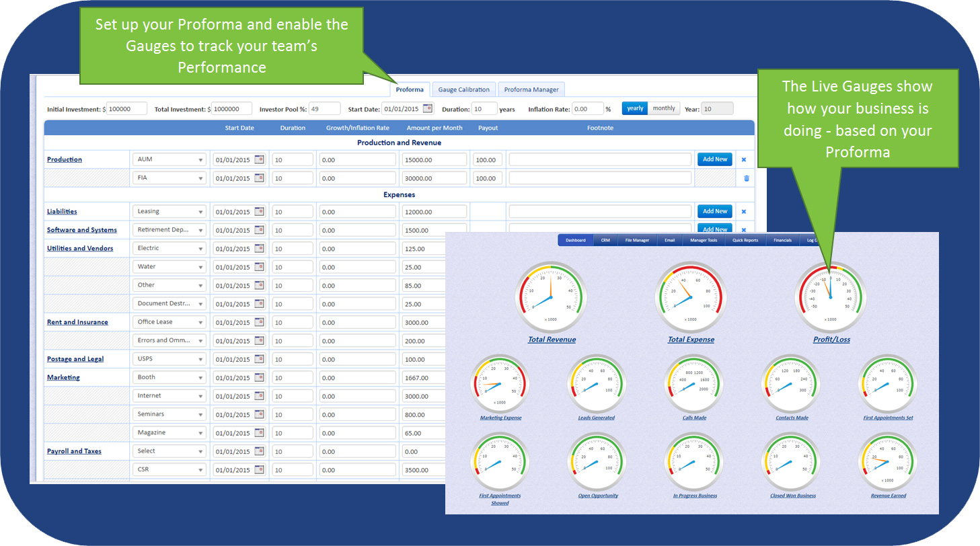Click the Revenue Earned gauge dial
Screen dimensions: 980x546
click(888, 462)
